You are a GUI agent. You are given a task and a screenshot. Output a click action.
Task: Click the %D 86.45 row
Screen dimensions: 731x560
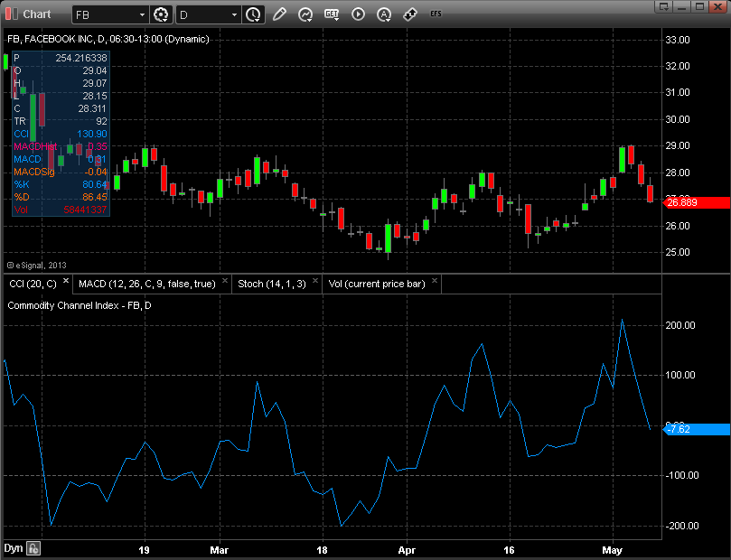pos(61,197)
